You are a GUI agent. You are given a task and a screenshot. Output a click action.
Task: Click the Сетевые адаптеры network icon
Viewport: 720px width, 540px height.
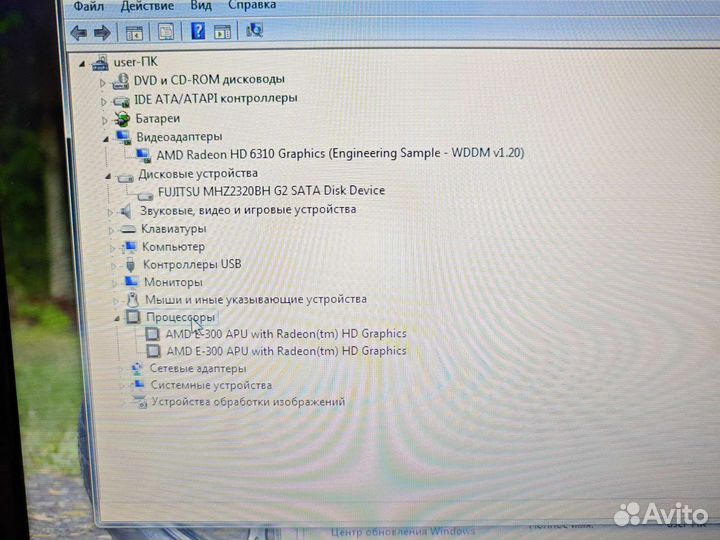click(x=137, y=368)
